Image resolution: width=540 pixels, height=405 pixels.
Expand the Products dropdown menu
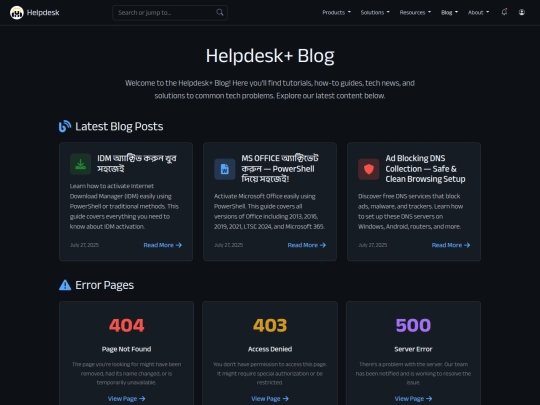click(336, 12)
